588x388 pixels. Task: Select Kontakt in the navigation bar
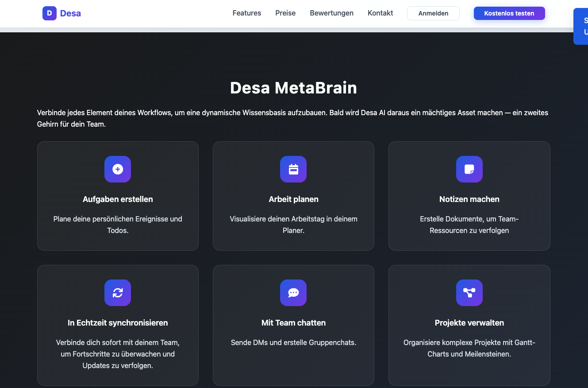click(x=380, y=13)
